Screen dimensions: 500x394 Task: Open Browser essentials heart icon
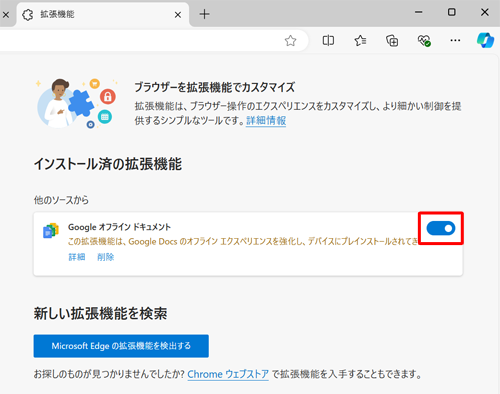pyautogui.click(x=424, y=41)
